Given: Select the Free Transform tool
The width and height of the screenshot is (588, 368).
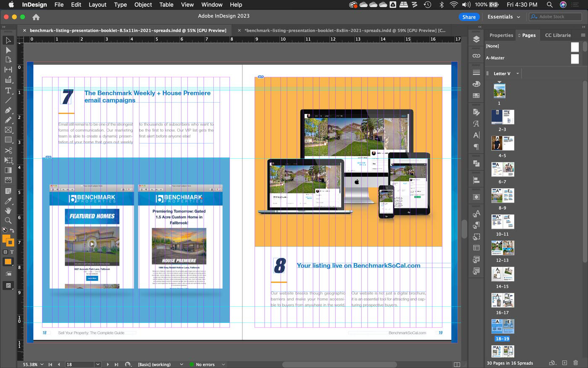Looking at the screenshot, I should coord(8,160).
